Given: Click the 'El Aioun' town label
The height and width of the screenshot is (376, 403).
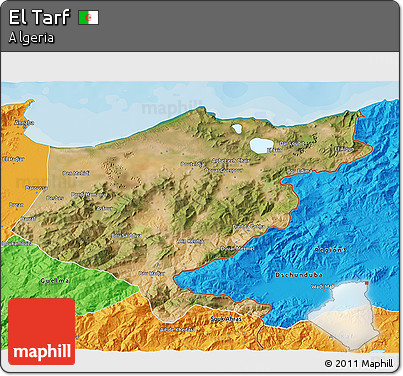Looking at the screenshot, I should coord(344,149).
